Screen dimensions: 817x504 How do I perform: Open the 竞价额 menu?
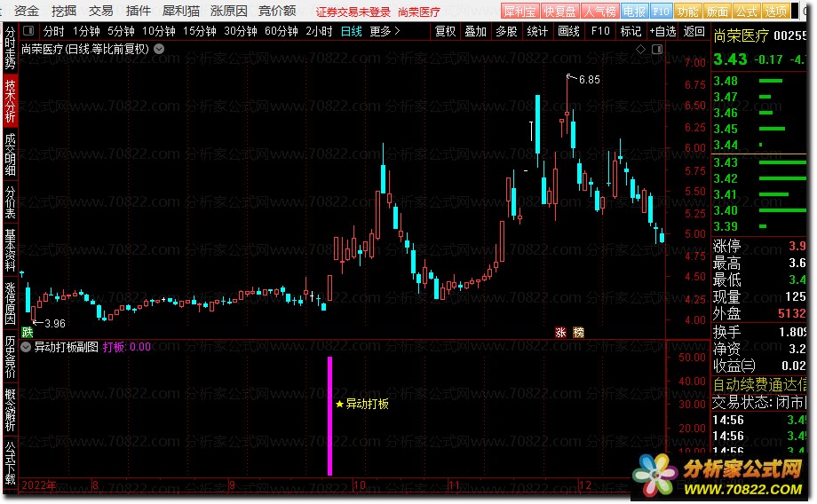pos(277,11)
